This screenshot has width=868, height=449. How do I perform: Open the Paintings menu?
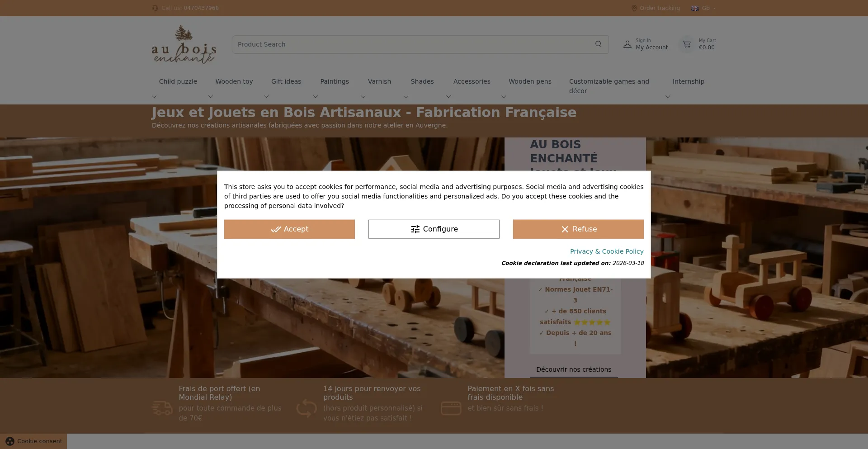click(x=335, y=81)
